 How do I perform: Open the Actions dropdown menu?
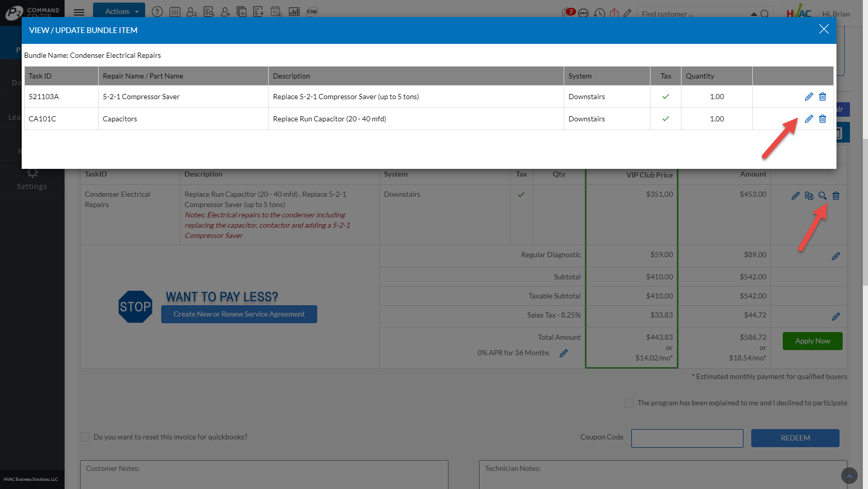pyautogui.click(x=119, y=11)
